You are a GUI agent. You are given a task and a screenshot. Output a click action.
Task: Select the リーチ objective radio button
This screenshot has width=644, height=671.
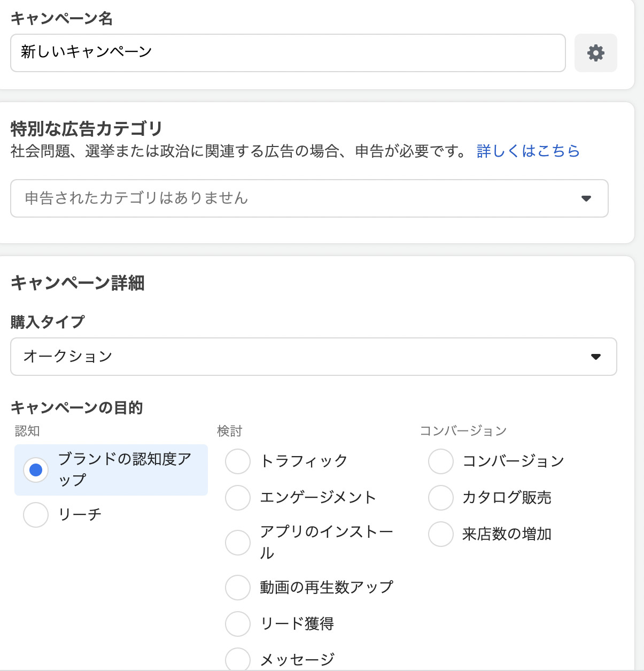coord(35,514)
